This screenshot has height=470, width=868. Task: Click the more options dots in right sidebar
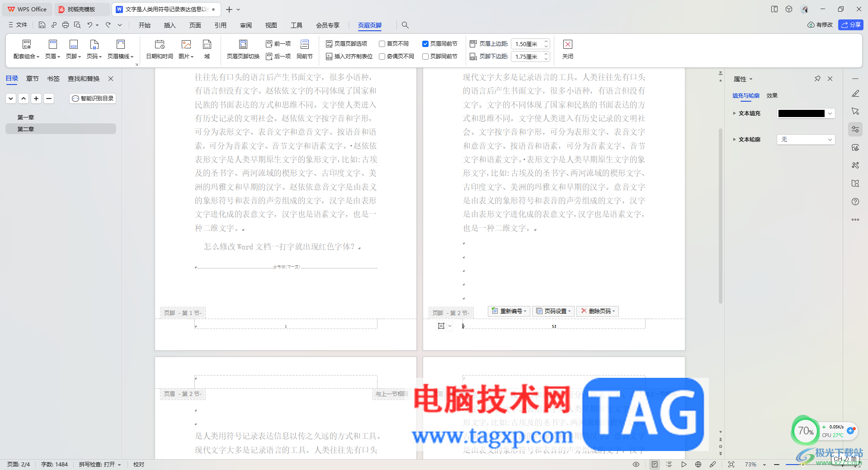(855, 220)
